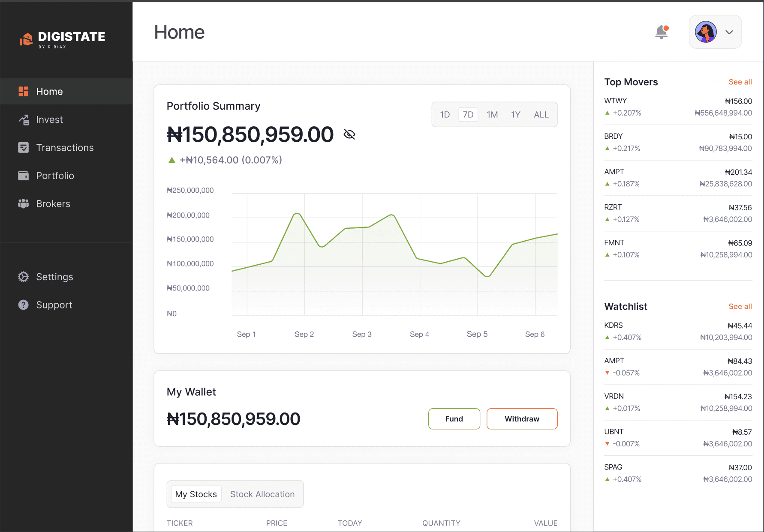Click the Settings gear icon
Viewport: 764px width, 532px height.
click(24, 277)
